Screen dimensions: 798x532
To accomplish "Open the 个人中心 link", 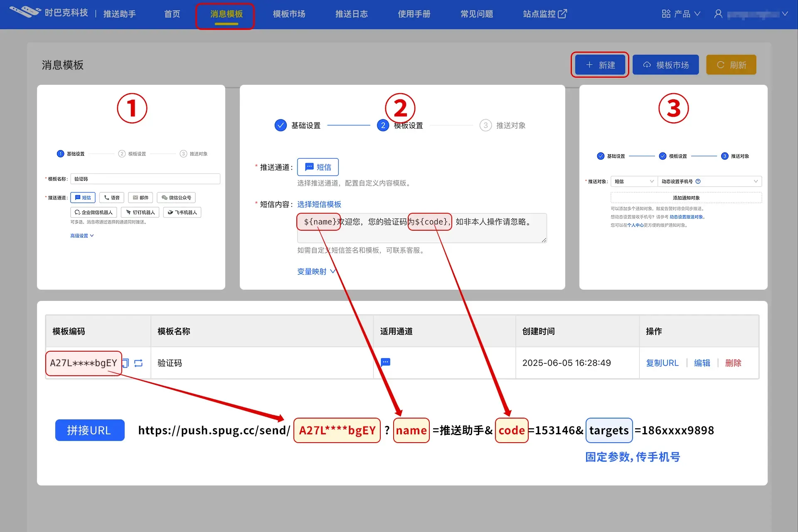I will [x=635, y=225].
